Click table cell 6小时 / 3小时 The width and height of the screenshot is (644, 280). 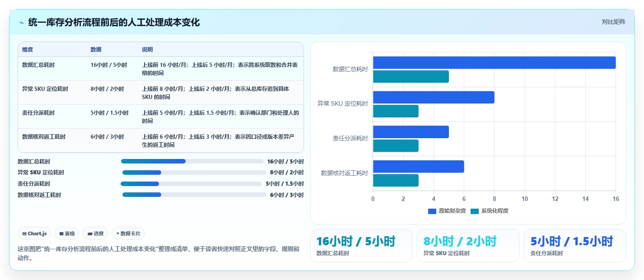coord(107,137)
